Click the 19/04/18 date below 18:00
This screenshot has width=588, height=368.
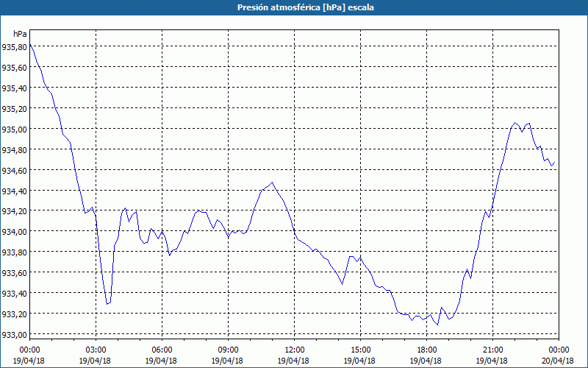pos(426,361)
